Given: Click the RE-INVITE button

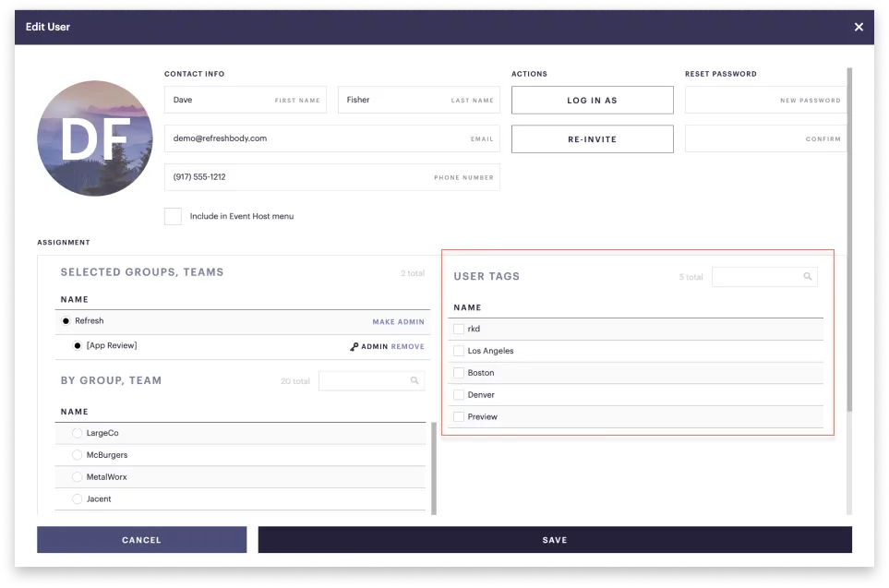Looking at the screenshot, I should [x=593, y=138].
